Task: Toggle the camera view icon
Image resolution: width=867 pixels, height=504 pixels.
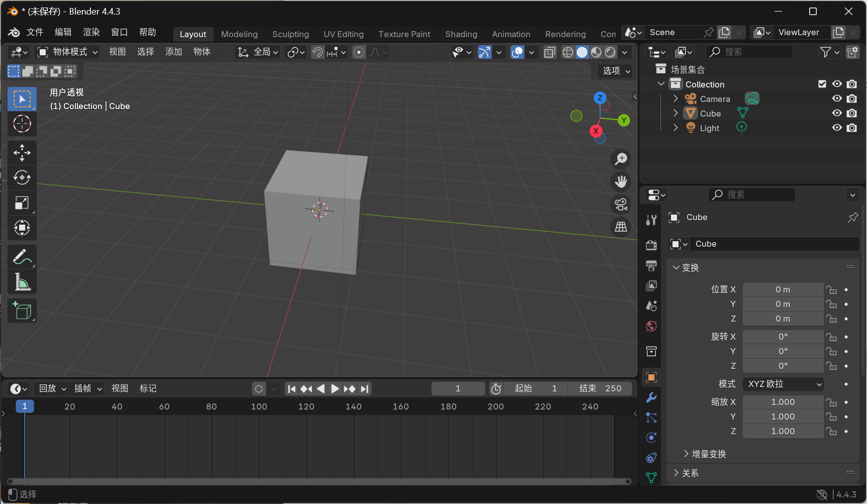Action: [621, 205]
